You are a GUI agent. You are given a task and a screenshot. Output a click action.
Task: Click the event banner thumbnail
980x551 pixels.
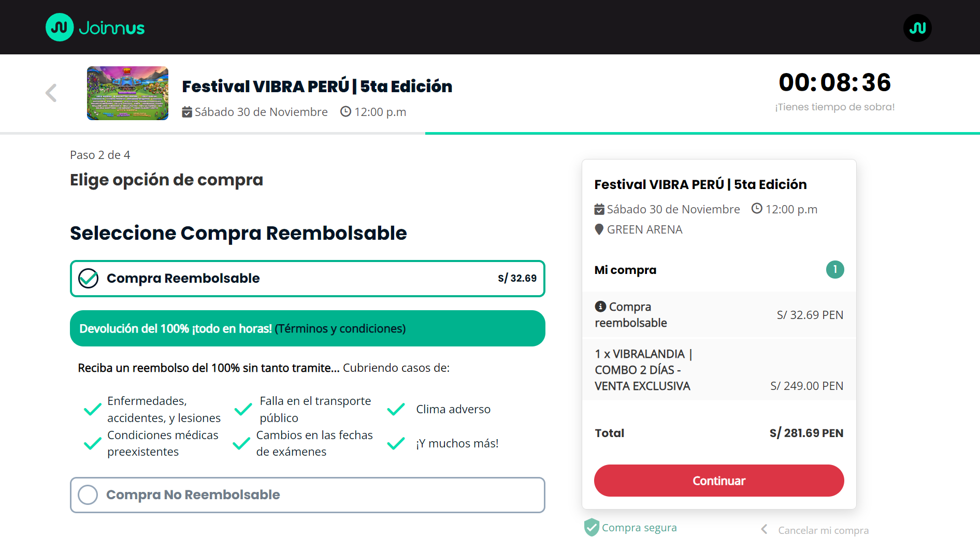click(127, 93)
